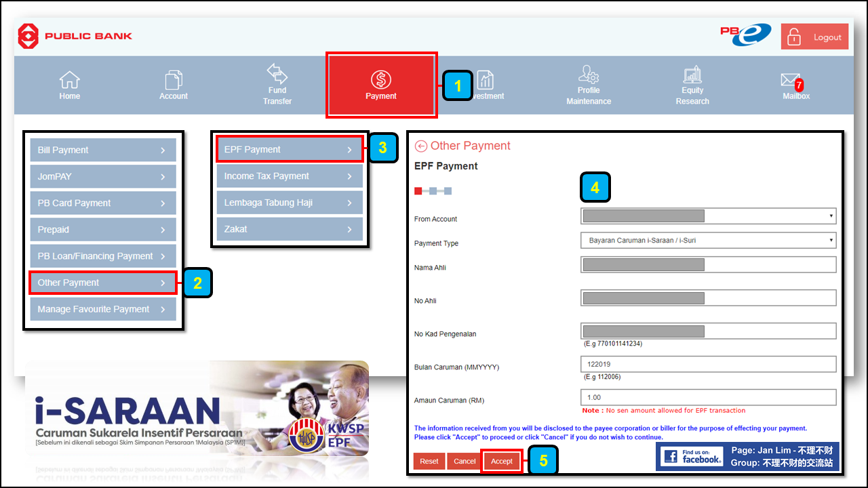The width and height of the screenshot is (868, 488).
Task: Click the PBe logo
Action: pos(745,35)
